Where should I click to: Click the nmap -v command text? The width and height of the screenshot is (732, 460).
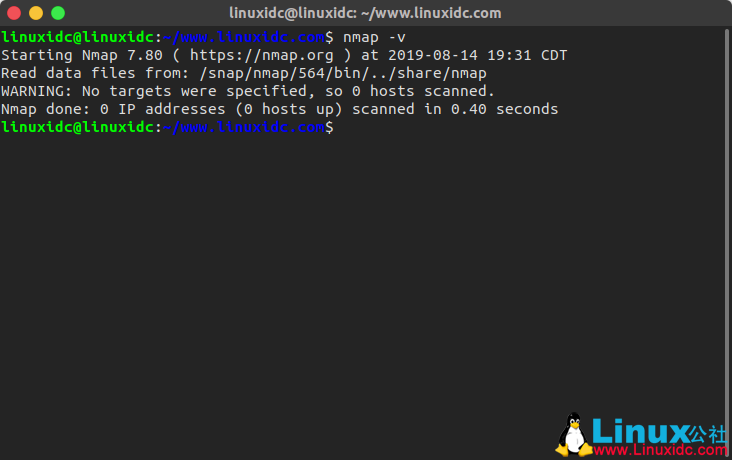pyautogui.click(x=374, y=37)
